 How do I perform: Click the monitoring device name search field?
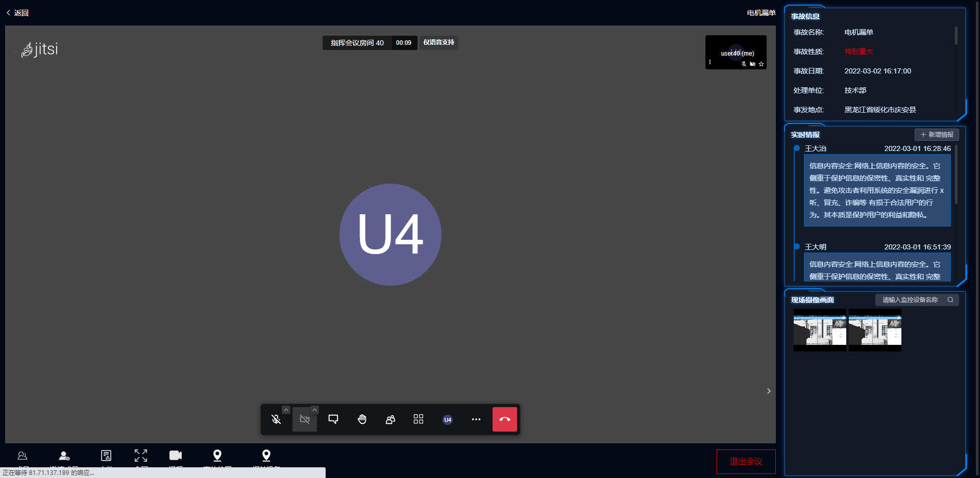tap(911, 300)
